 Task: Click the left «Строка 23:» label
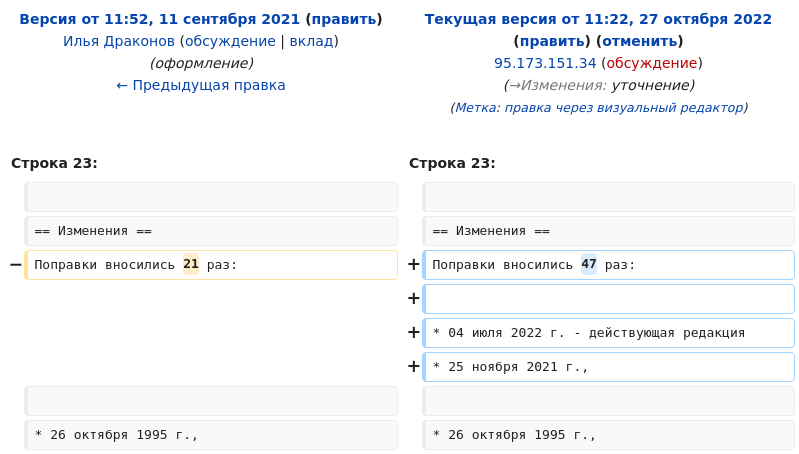54,163
